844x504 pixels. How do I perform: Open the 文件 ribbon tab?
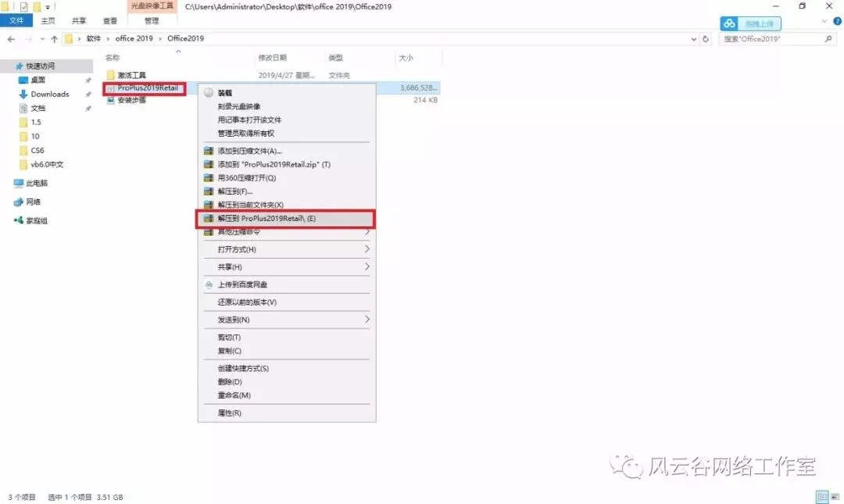tap(16, 20)
